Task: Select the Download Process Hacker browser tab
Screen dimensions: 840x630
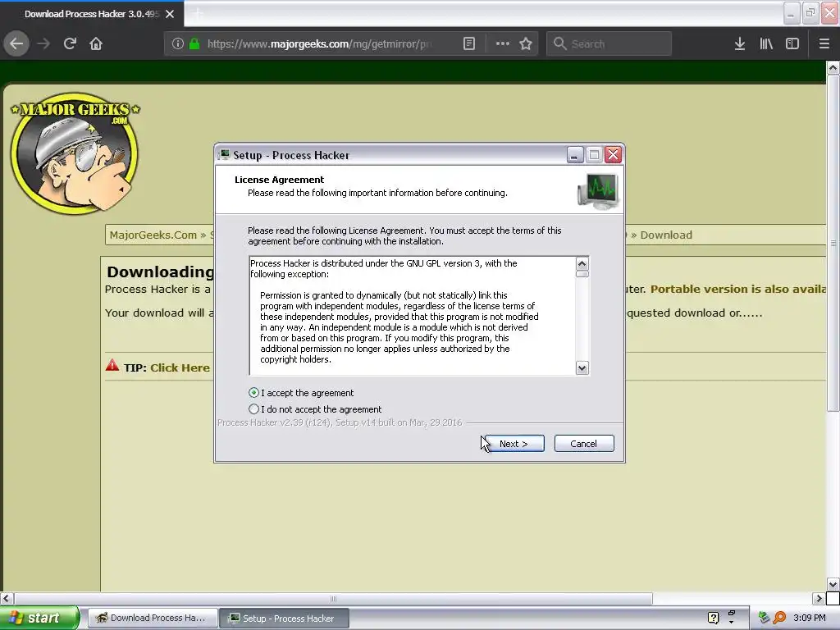Action: pyautogui.click(x=92, y=14)
